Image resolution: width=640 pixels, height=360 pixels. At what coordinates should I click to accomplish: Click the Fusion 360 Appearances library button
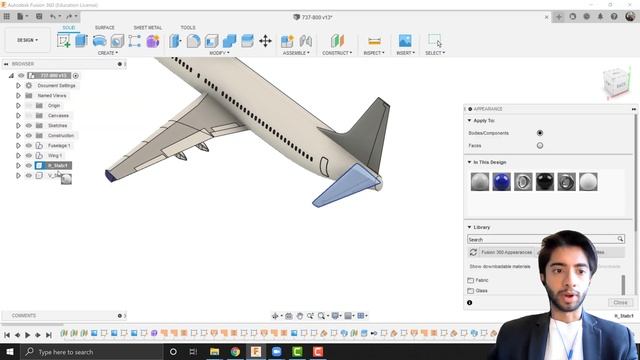[x=506, y=252]
